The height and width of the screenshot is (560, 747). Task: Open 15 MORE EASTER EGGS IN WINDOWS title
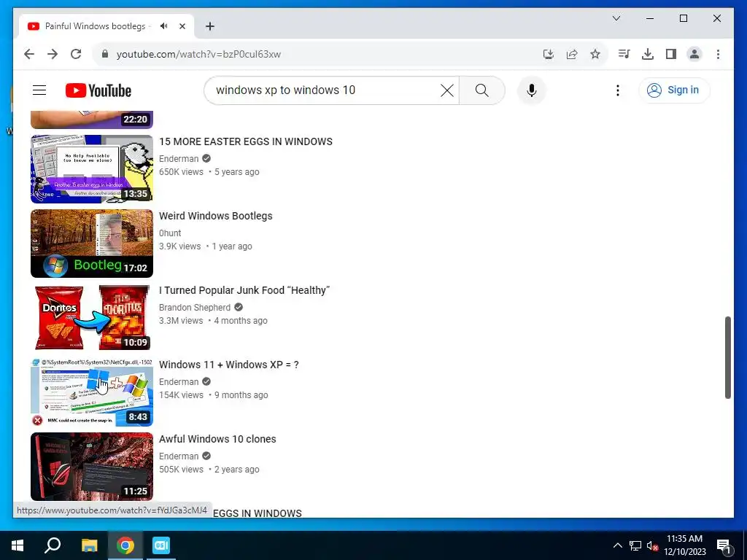pos(246,141)
